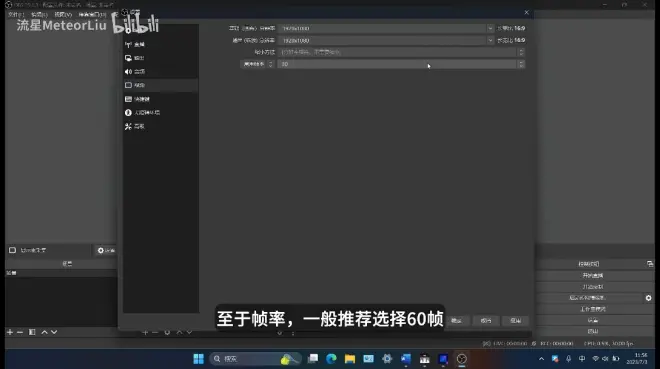The image size is (660, 369).
Task: Click the OBS Studio taskbar icon
Action: point(462,358)
